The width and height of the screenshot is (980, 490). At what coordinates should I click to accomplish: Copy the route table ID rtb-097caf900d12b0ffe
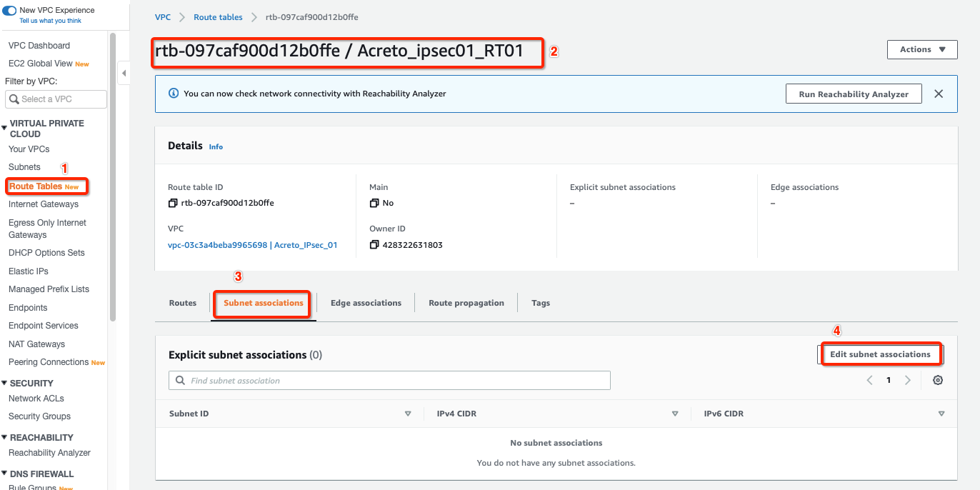pos(172,204)
